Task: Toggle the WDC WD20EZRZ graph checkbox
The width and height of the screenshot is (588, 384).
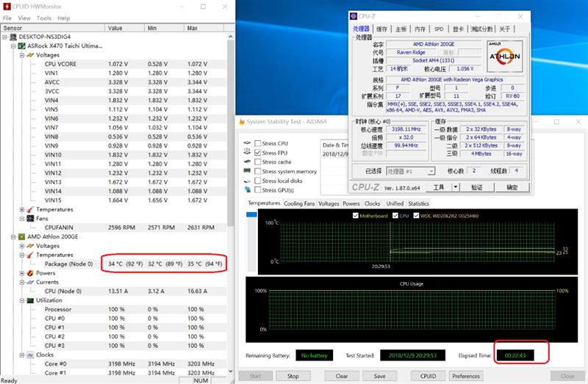Action: coord(416,215)
